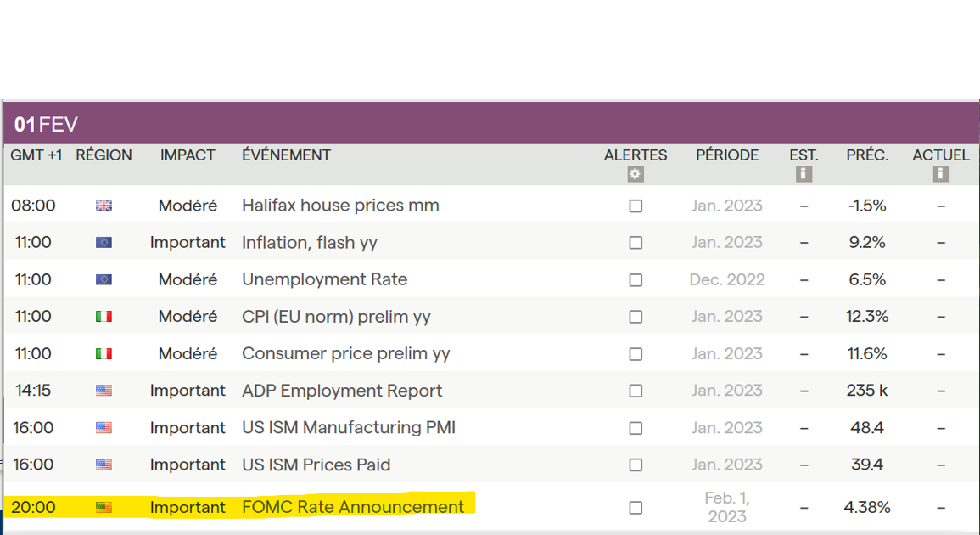Tick alert checkbox for Inflation, flash yy

pyautogui.click(x=636, y=243)
